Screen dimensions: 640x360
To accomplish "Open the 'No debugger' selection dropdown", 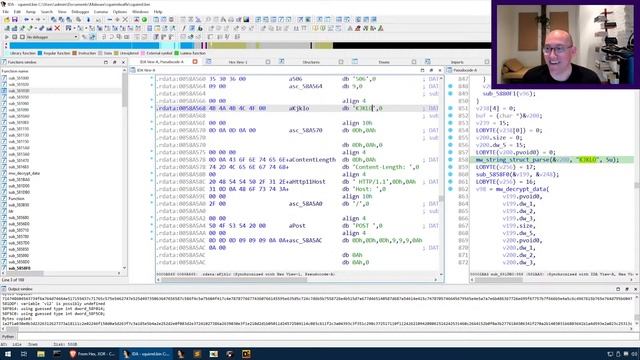I will coord(52,37).
